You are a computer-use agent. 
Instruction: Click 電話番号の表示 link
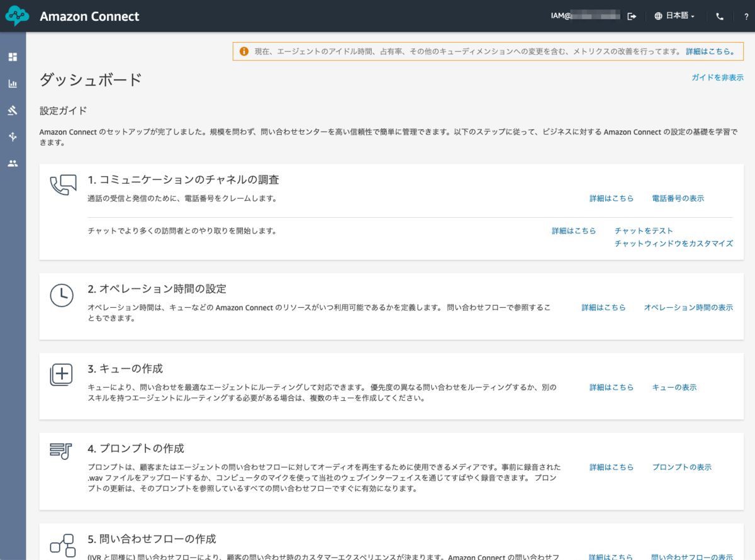tap(678, 198)
